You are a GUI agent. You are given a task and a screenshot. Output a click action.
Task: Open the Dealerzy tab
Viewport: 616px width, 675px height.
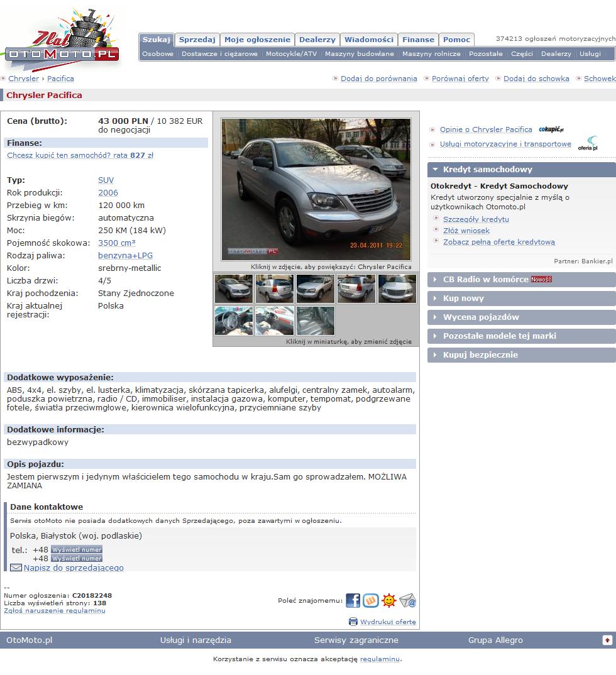coord(317,40)
